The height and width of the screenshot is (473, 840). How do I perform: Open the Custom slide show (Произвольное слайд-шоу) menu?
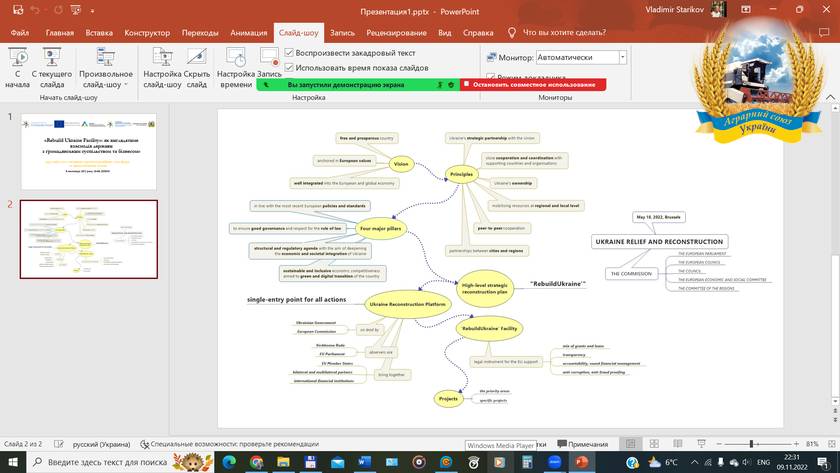click(106, 67)
